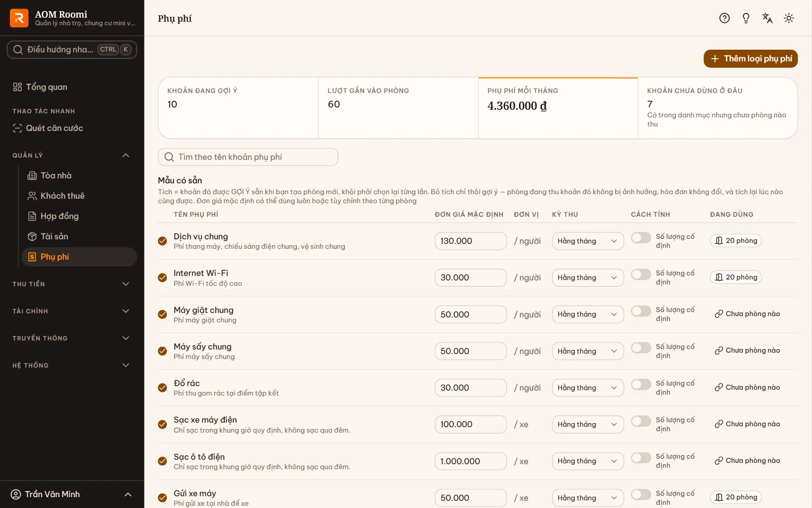Click the magnifier icon in phụ phí search
Image resolution: width=812 pixels, height=508 pixels.
[169, 157]
